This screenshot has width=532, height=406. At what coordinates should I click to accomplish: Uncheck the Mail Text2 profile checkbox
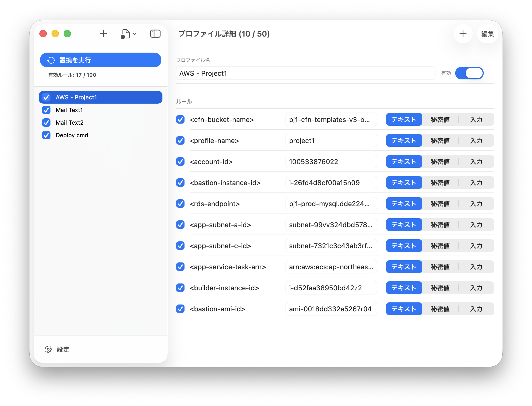pyautogui.click(x=46, y=123)
